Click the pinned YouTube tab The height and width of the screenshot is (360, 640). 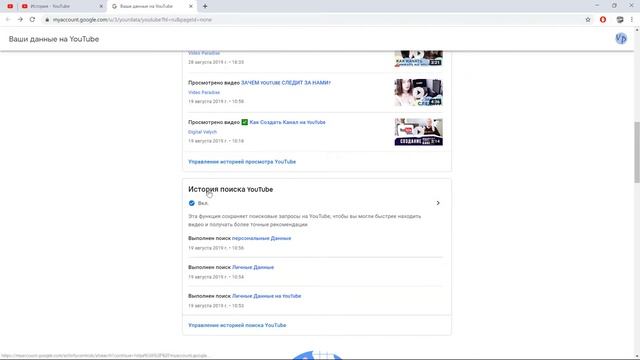(10, 6)
